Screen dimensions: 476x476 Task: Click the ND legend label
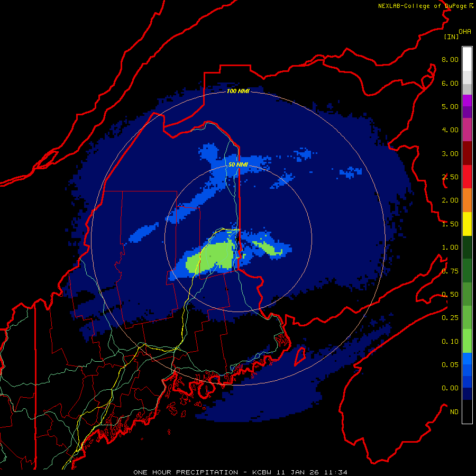[x=454, y=412]
